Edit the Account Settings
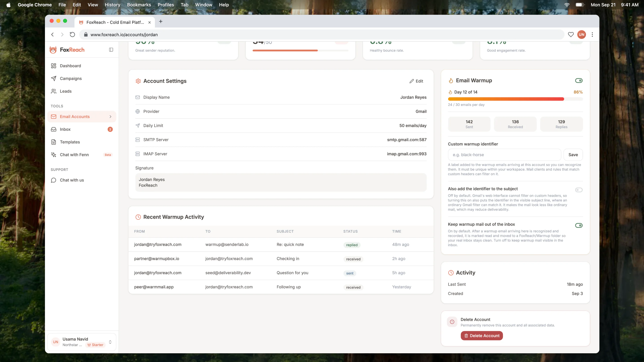This screenshot has width=644, height=362. click(x=416, y=81)
